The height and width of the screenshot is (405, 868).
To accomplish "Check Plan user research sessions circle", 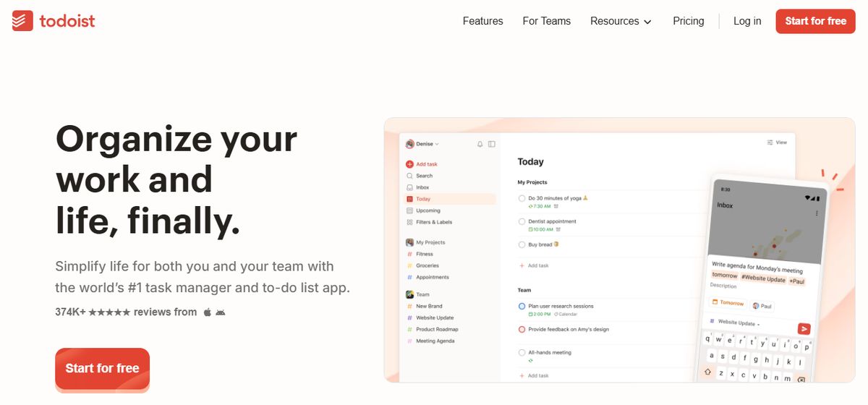I will (522, 306).
